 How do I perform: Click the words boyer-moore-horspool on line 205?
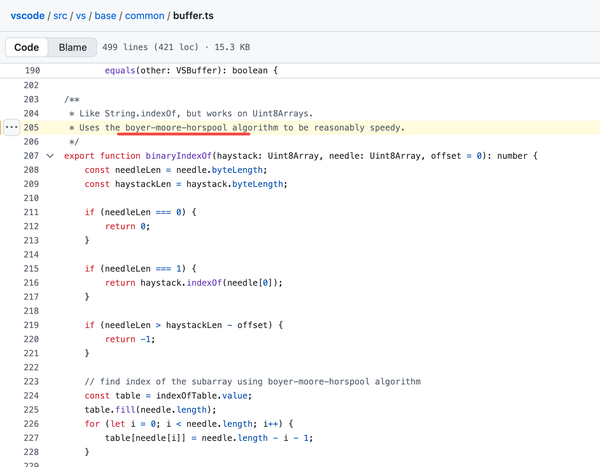[x=176, y=127]
